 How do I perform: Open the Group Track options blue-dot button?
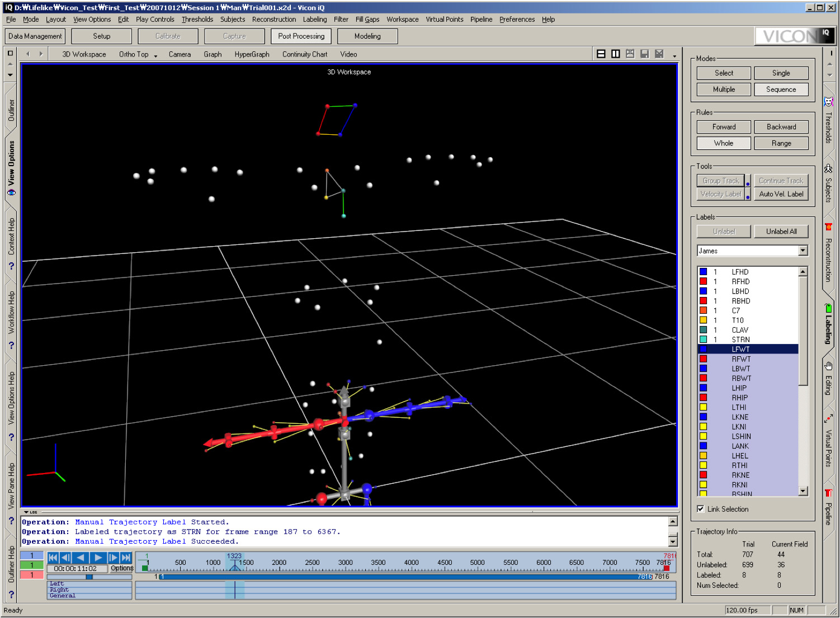[x=748, y=181]
